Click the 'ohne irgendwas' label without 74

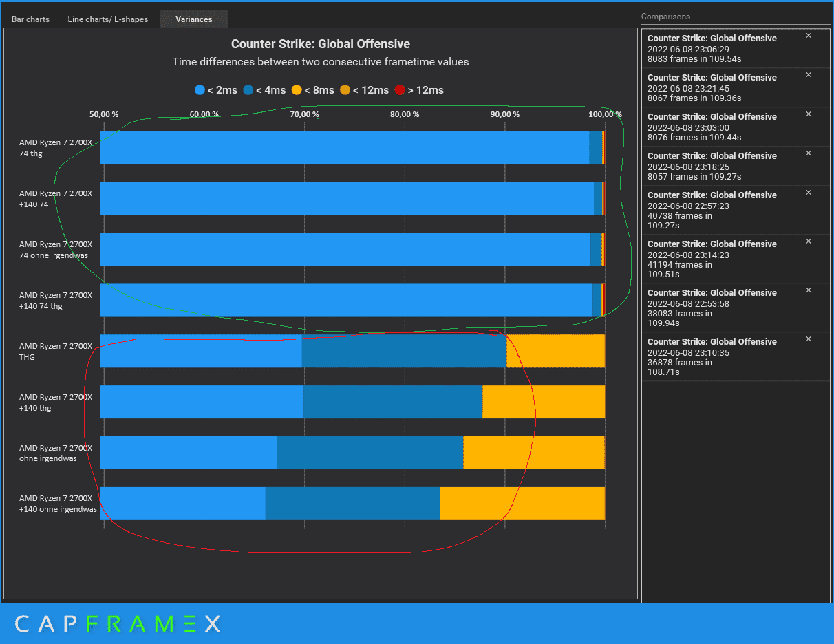55,453
